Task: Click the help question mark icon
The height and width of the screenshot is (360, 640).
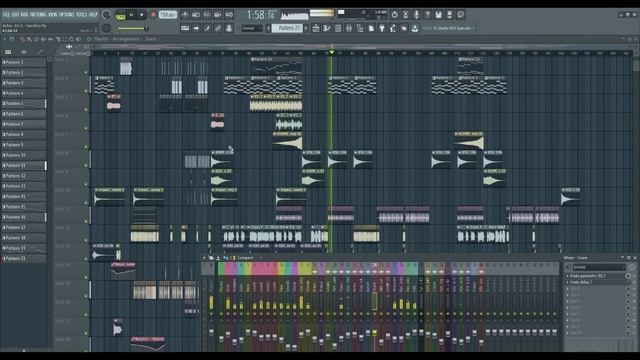Action: pos(428,15)
